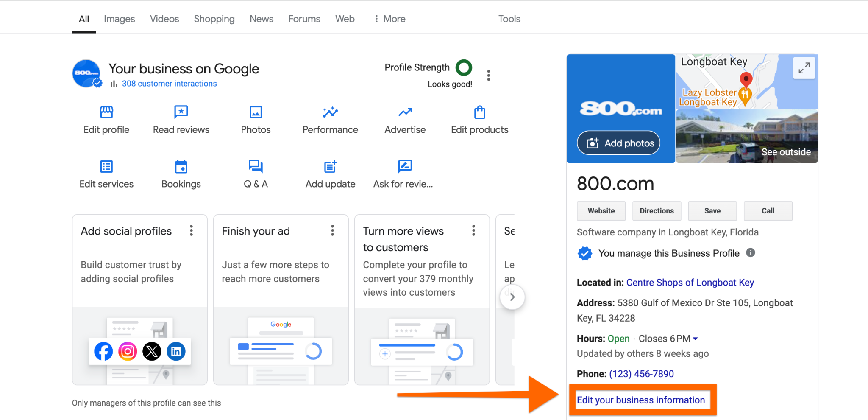Screen dimensions: 868x420
Task: Open Add social profiles card menu
Action: tap(192, 230)
